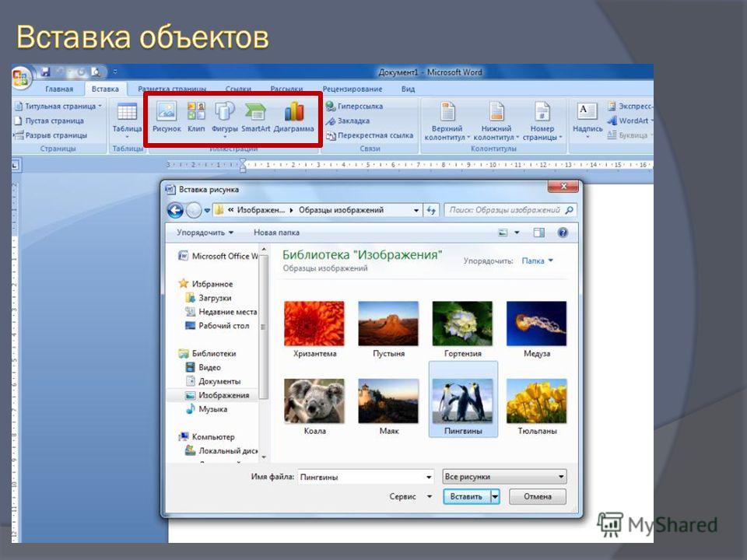The height and width of the screenshot is (560, 747).
Task: Select Видео library in navigation pane
Action: point(203,368)
